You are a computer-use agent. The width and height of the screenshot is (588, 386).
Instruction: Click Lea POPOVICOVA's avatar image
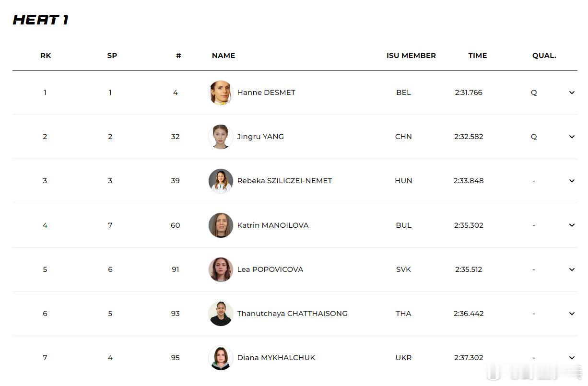tap(221, 269)
